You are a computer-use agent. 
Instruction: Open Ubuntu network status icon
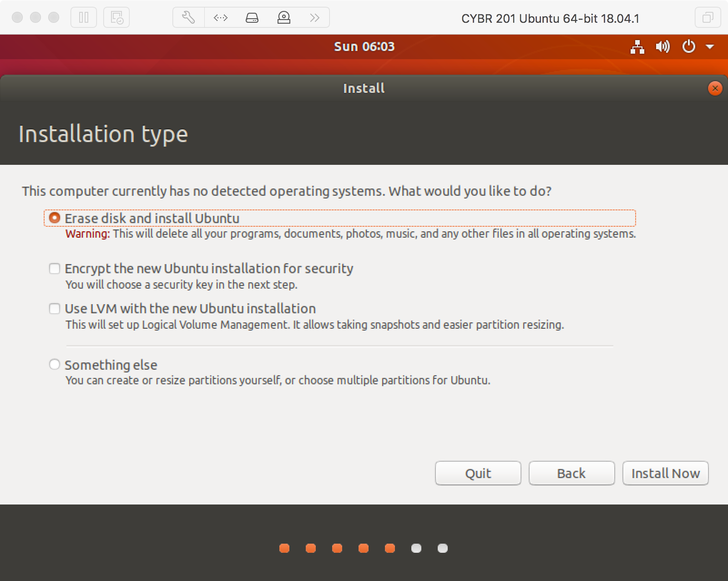637,46
